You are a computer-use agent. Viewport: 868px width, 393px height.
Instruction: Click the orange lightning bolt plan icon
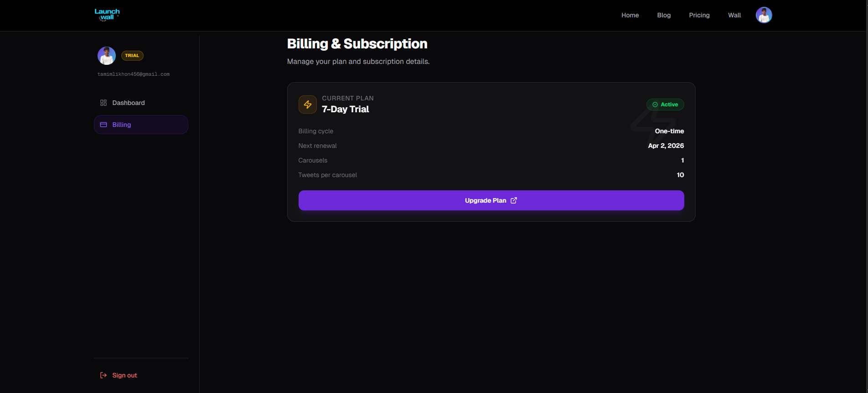point(307,104)
